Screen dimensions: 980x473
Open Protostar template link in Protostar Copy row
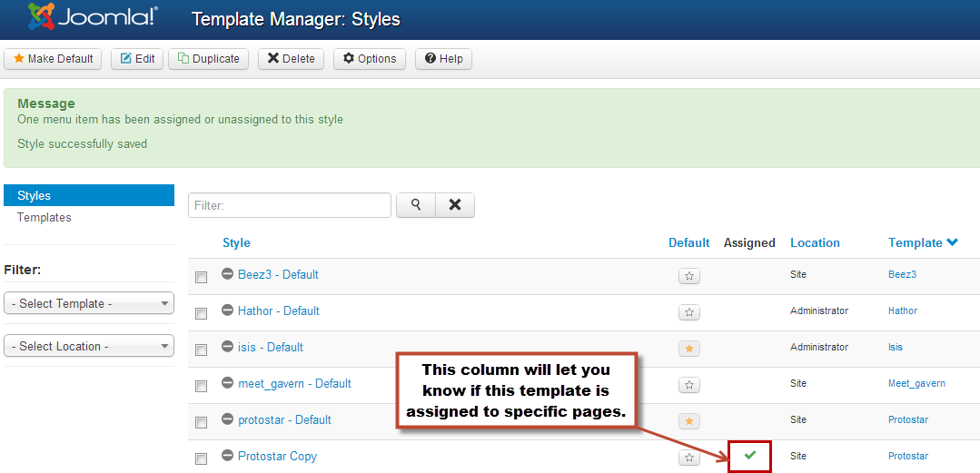pos(909,456)
